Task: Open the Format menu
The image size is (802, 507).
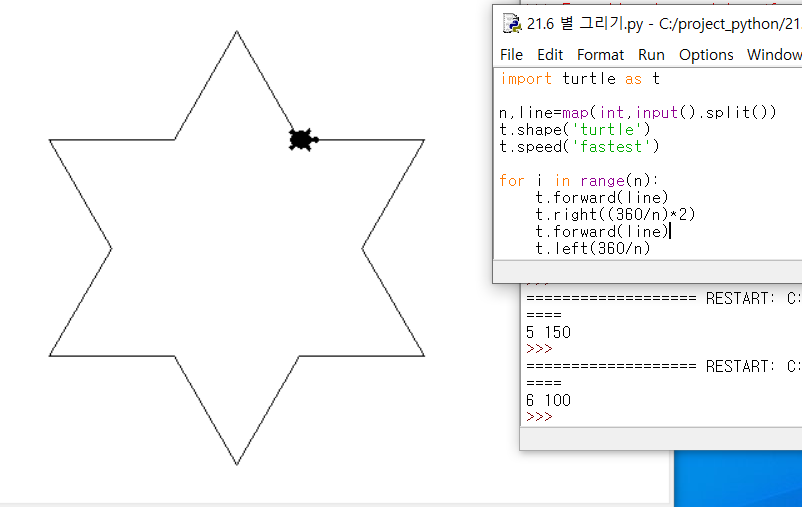Action: 600,55
